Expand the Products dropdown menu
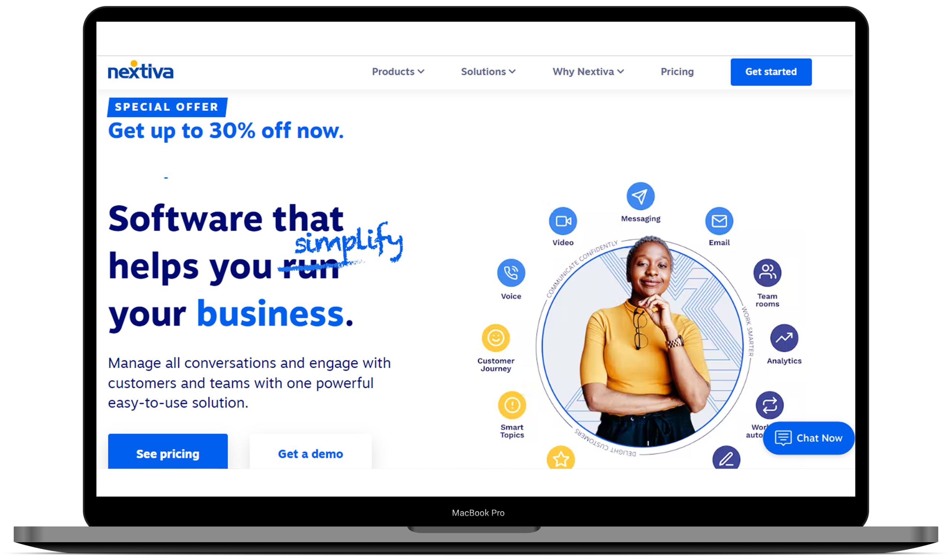This screenshot has width=951, height=560. (399, 71)
